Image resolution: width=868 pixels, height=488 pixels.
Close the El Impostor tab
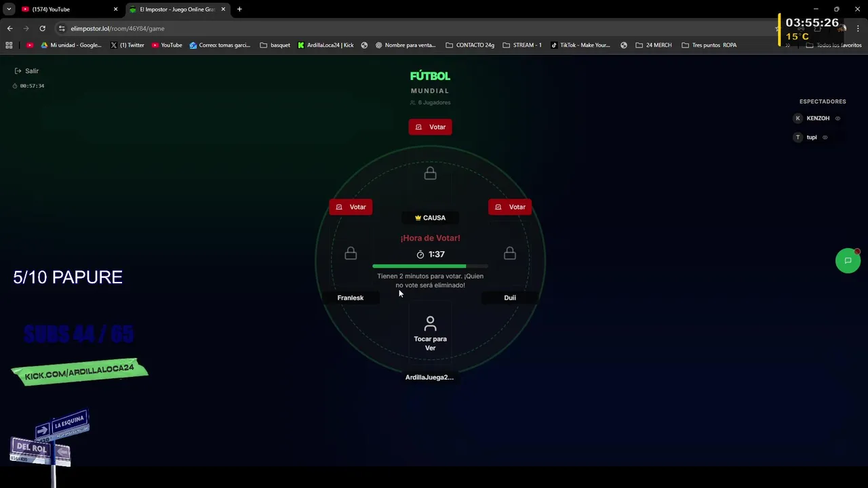[223, 9]
